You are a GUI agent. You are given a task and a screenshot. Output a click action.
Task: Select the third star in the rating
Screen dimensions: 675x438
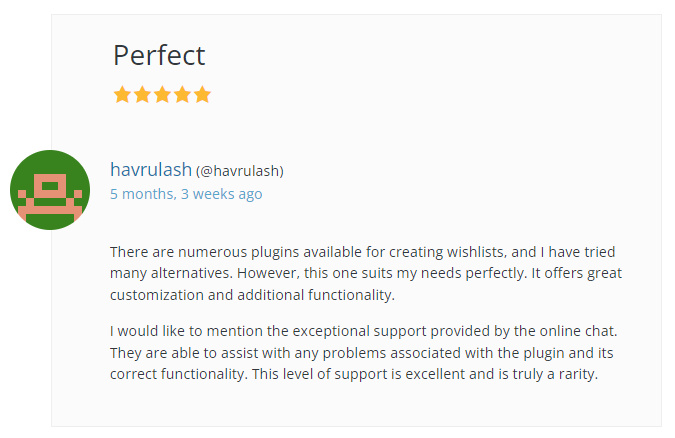coord(162,95)
